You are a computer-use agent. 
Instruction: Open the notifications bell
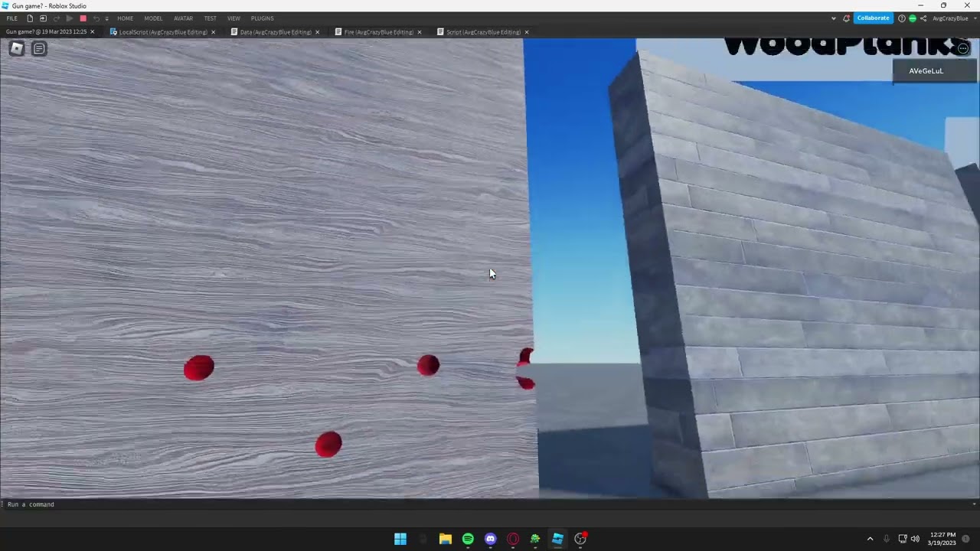point(846,18)
